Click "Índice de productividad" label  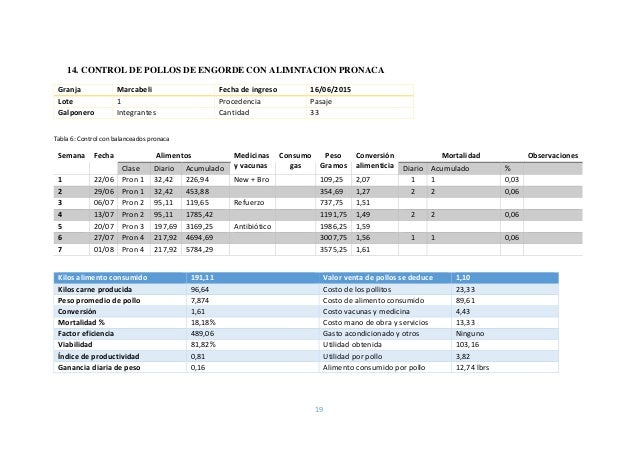click(98, 356)
